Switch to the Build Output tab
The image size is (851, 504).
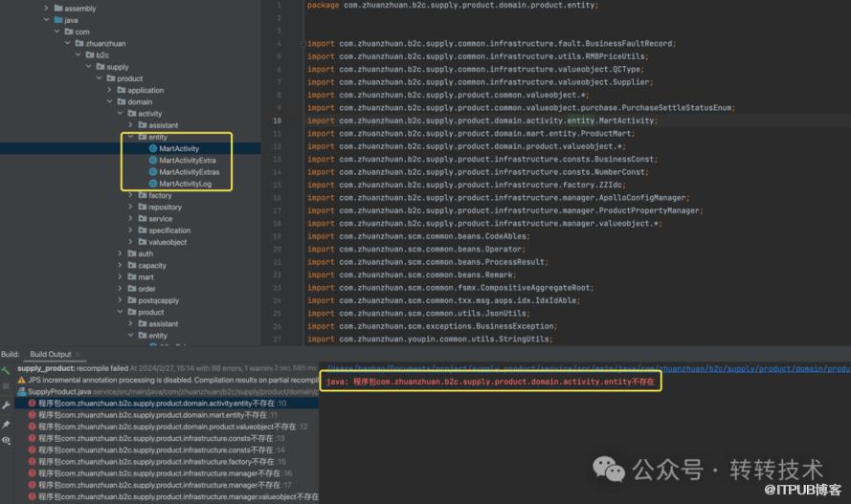coord(51,355)
